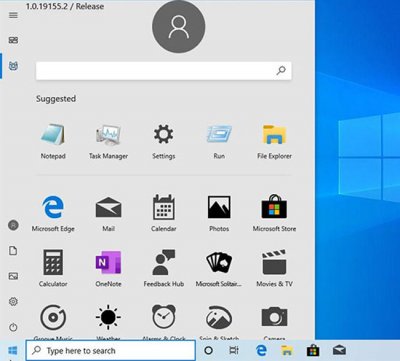Open Pictures from the sidebar

[x=13, y=276]
